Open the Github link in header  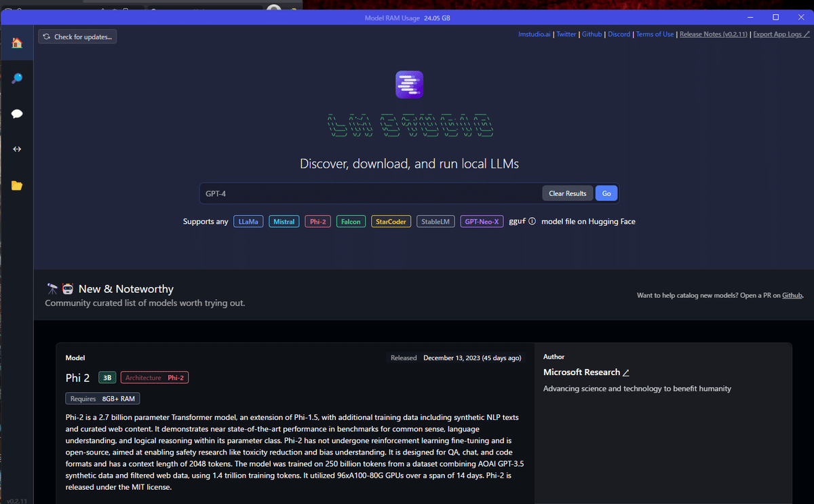click(x=592, y=34)
